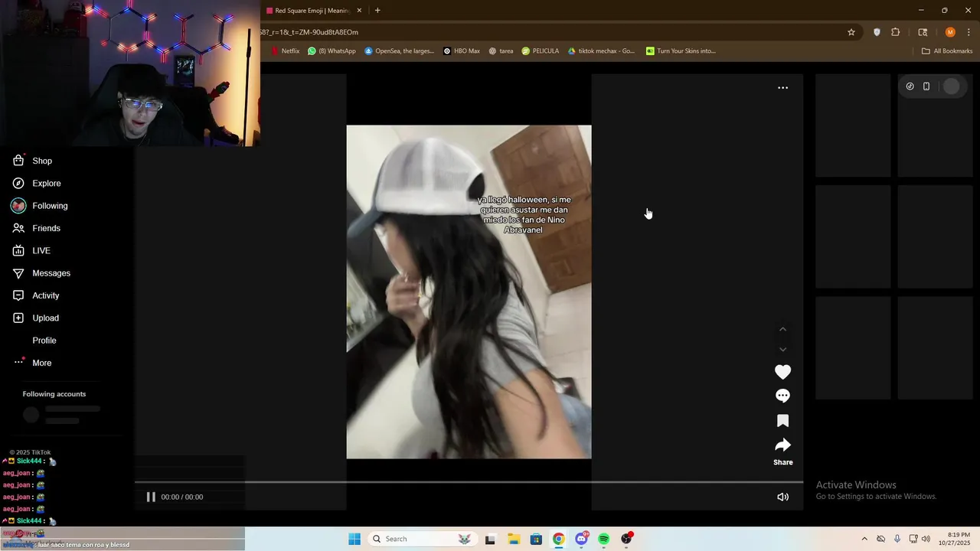Image resolution: width=980 pixels, height=551 pixels.
Task: Share the video using the arrow icon
Action: [x=782, y=445]
